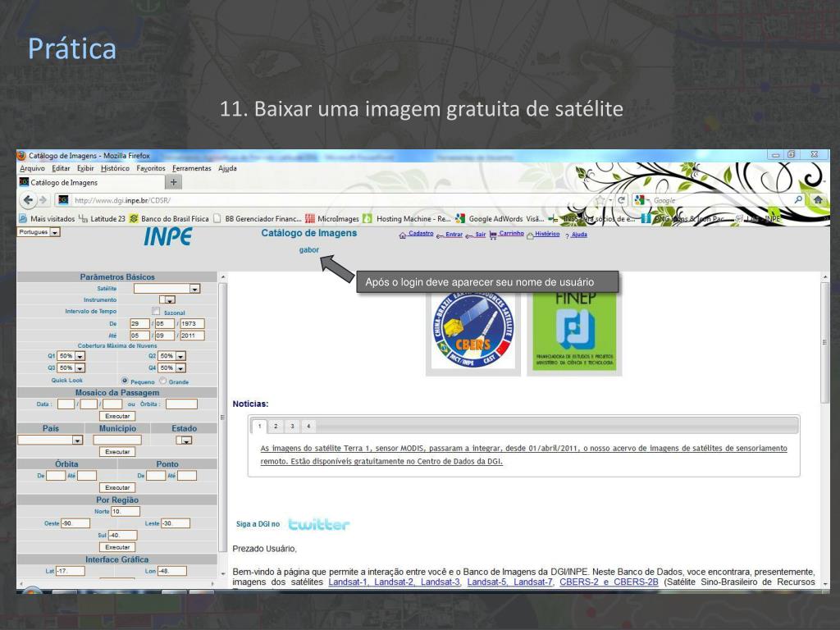Screen dimensions: 840x630
Task: Open a new tab with plus button
Action: point(173,182)
